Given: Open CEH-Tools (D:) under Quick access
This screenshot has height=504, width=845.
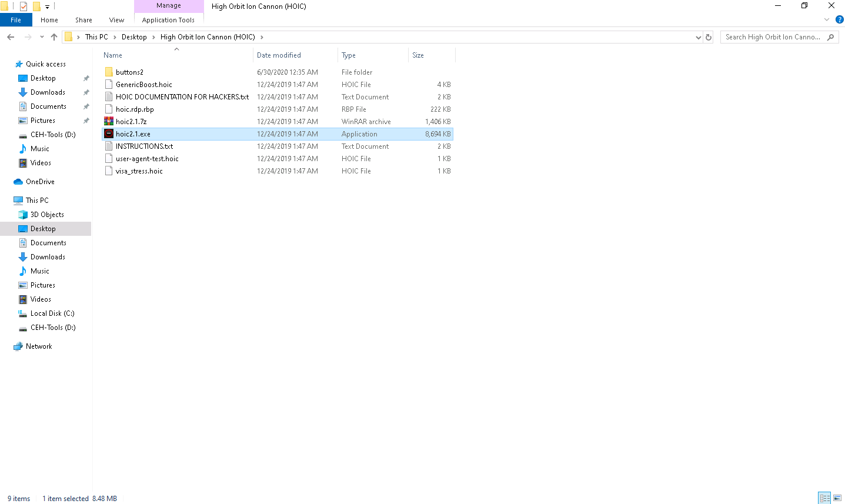Looking at the screenshot, I should (x=53, y=135).
